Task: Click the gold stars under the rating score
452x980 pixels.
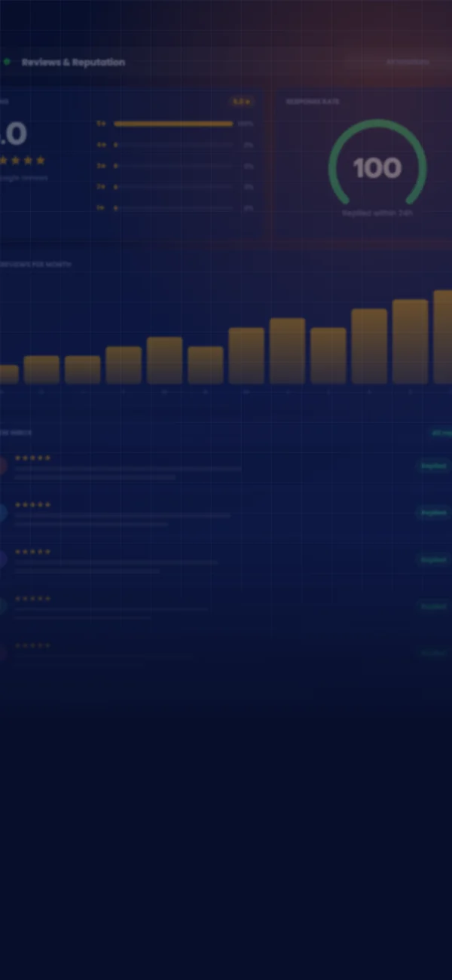Action: [x=22, y=161]
